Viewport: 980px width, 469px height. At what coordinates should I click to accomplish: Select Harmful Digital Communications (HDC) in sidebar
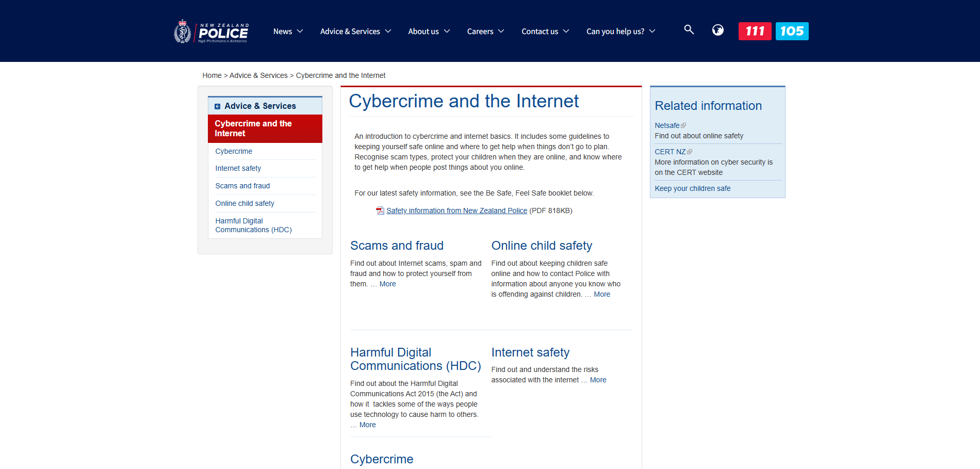pyautogui.click(x=253, y=225)
